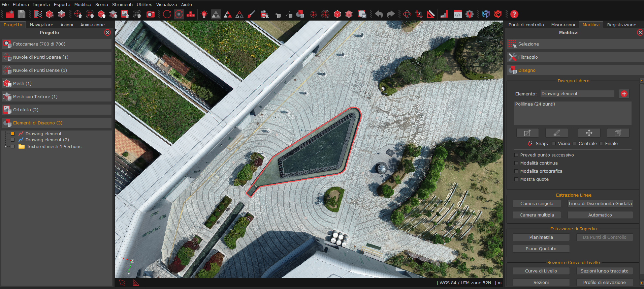
Task: Click the red cube logo icon
Action: point(498,14)
